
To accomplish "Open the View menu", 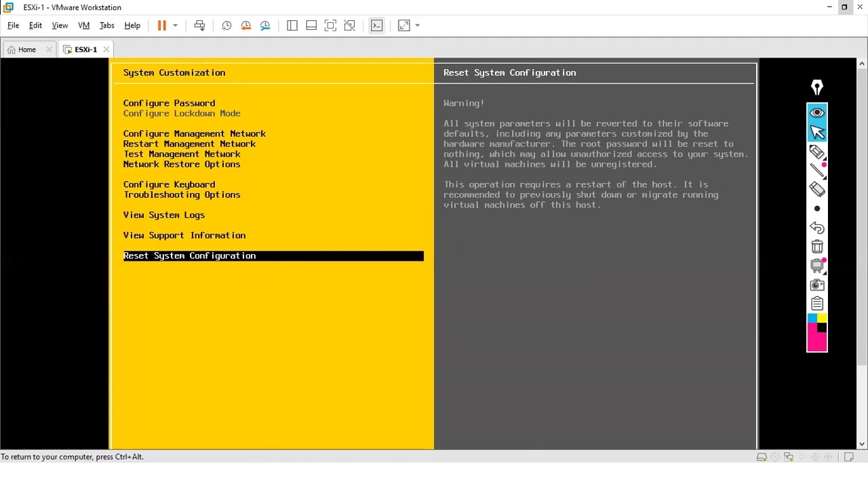I will pos(60,26).
